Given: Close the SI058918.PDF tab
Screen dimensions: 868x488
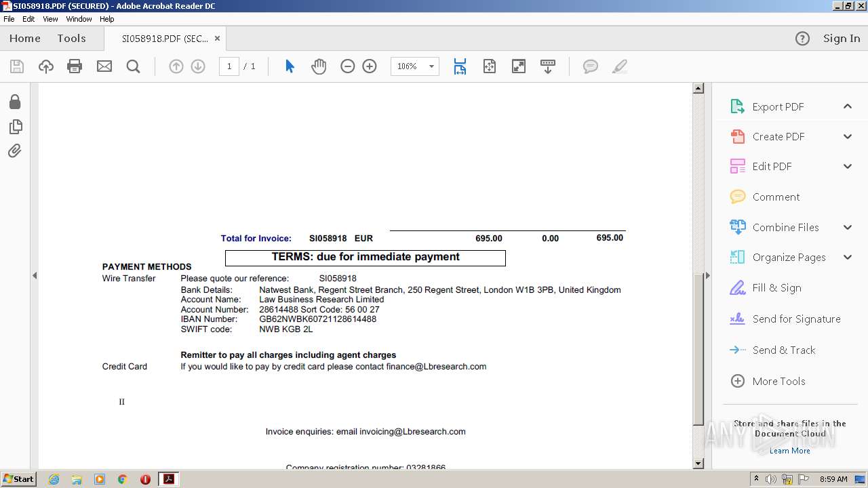Looking at the screenshot, I should click(x=217, y=39).
